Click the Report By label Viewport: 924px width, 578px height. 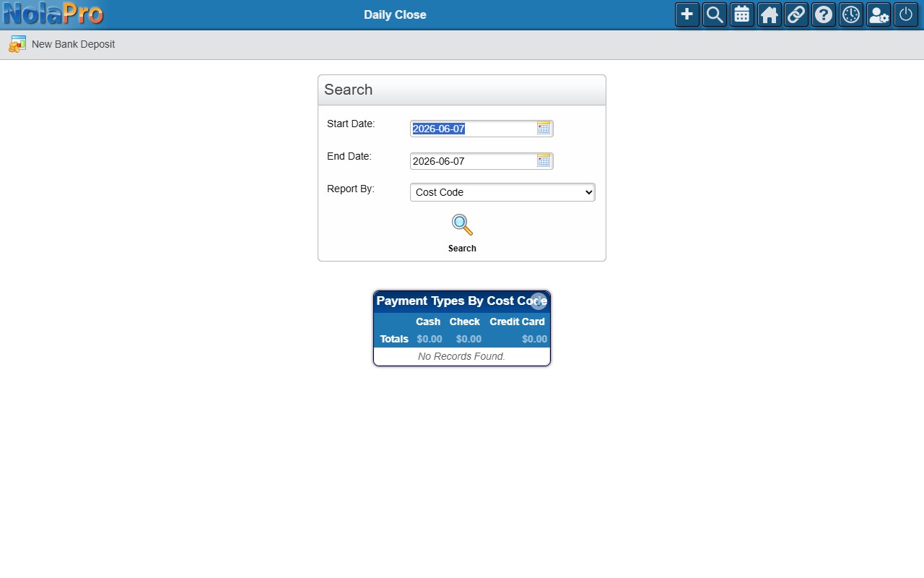pyautogui.click(x=351, y=189)
